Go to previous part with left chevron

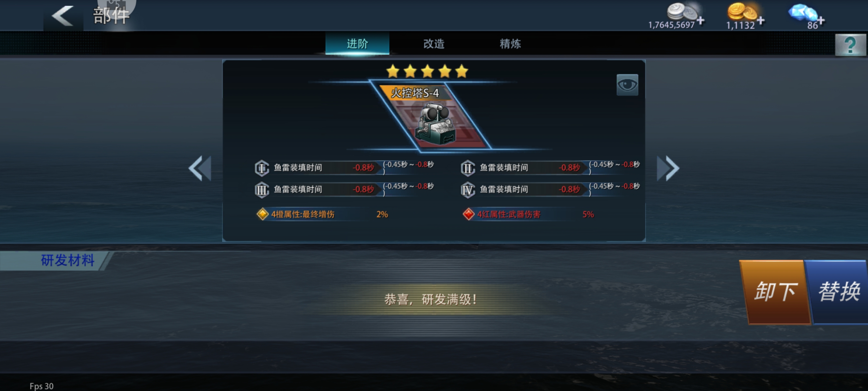[200, 168]
